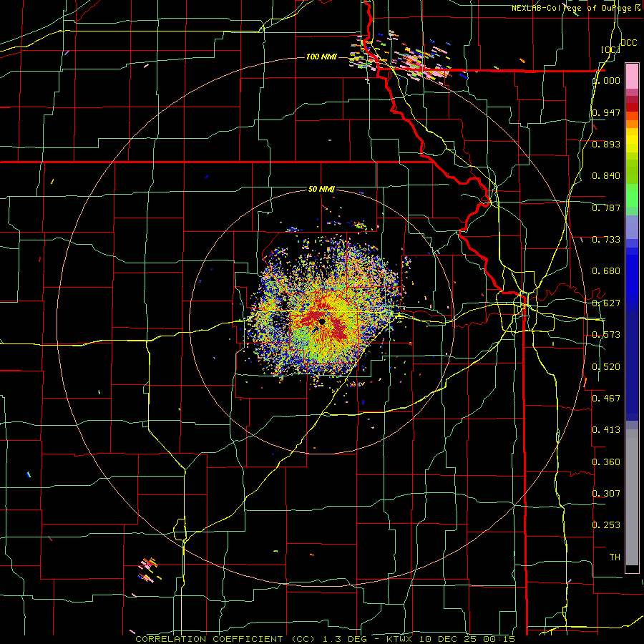
Task: Click the 0.413 color scale label
Action: [x=606, y=430]
